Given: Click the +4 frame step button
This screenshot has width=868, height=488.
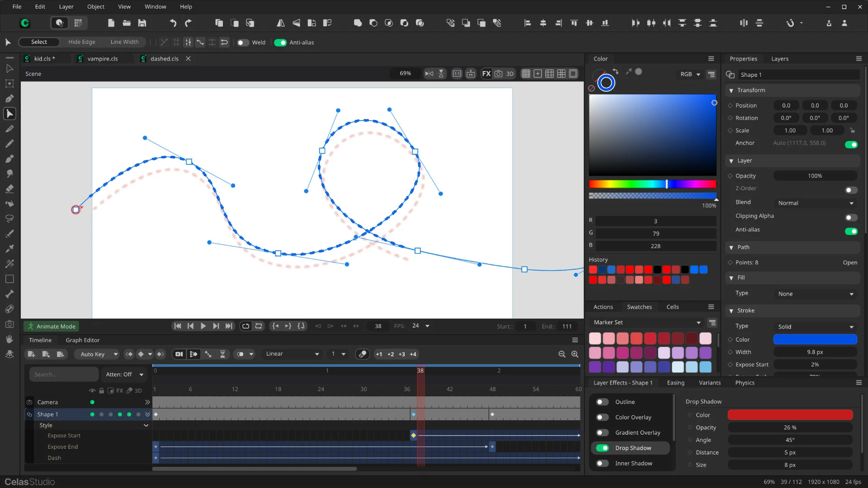Looking at the screenshot, I should pos(413,354).
